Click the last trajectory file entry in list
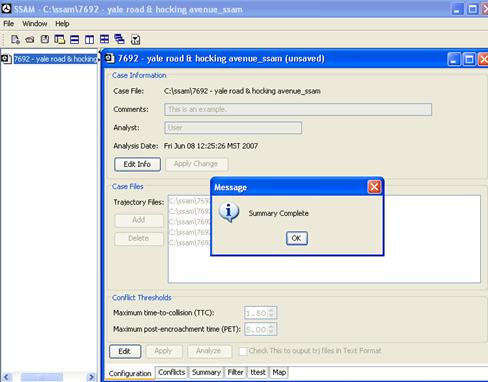The image size is (488, 382). pyautogui.click(x=190, y=243)
